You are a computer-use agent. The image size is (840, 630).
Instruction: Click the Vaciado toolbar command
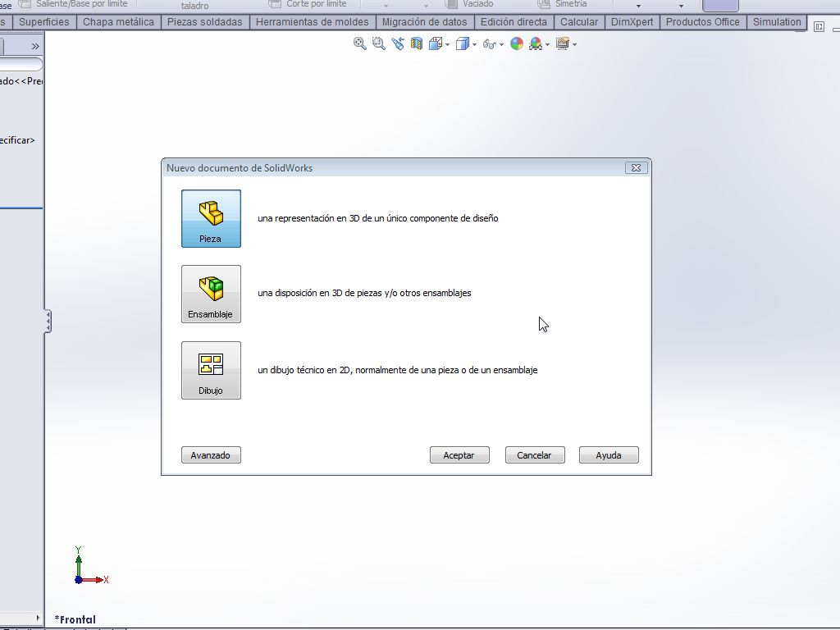(469, 4)
